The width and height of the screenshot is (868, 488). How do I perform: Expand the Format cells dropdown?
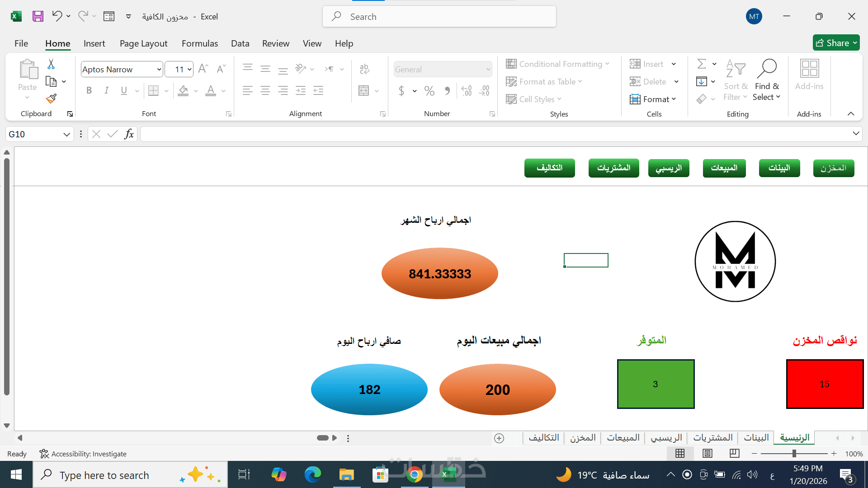653,99
